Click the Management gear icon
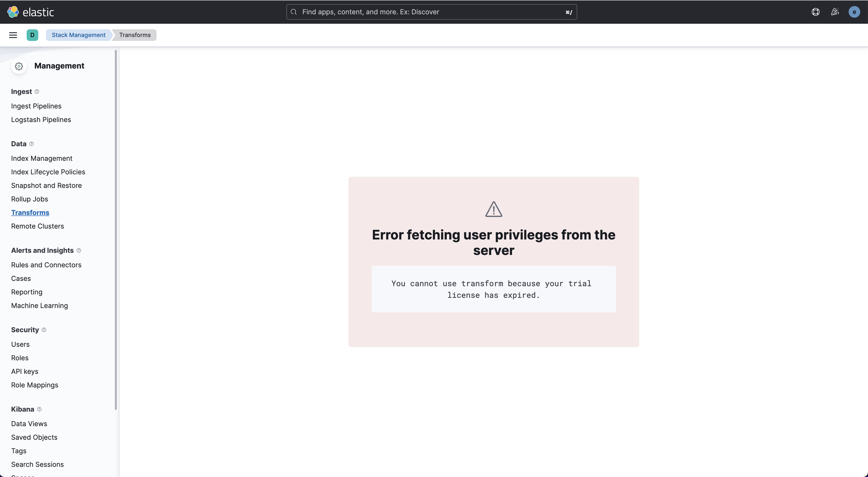This screenshot has width=868, height=477. 19,66
